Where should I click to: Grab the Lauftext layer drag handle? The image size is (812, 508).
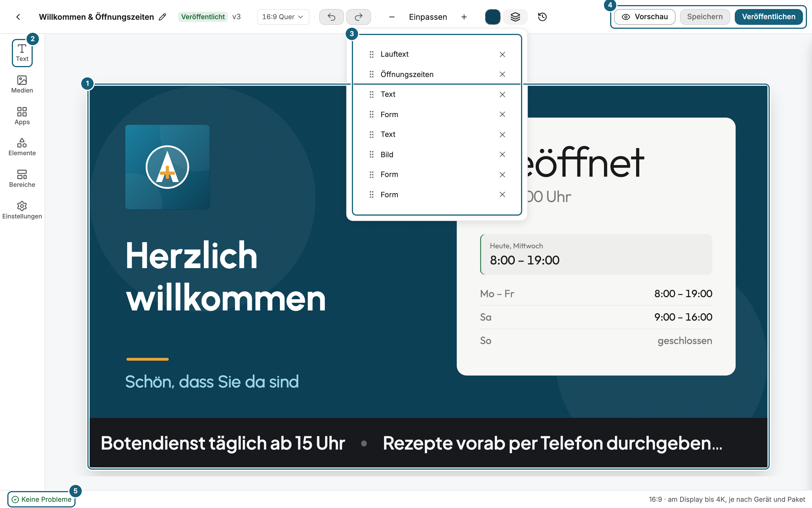click(x=371, y=54)
